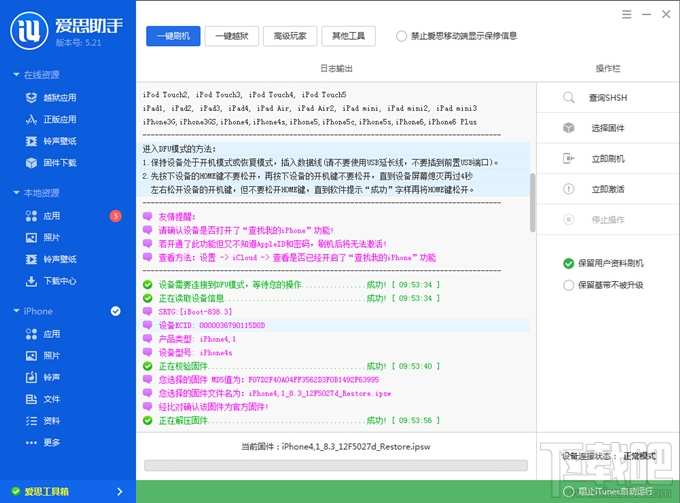Click the 设备连接状态 正常模式 text
The height and width of the screenshot is (503, 680).
pyautogui.click(x=608, y=456)
